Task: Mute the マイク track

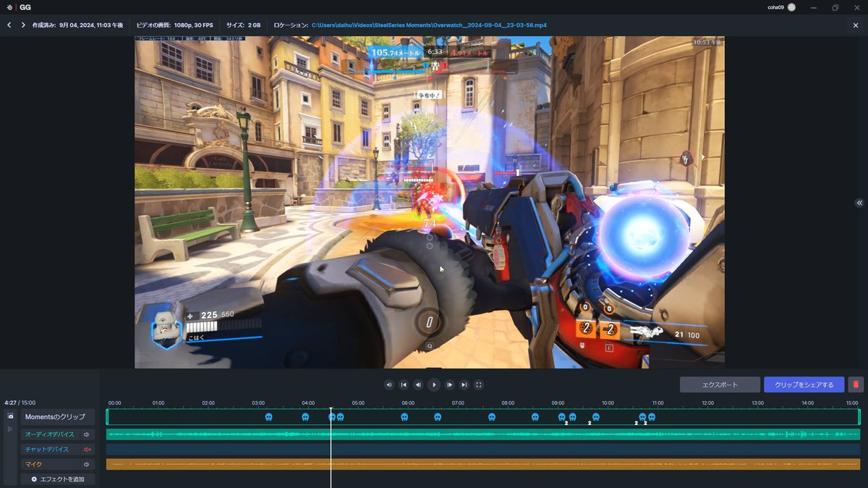Action: point(87,464)
